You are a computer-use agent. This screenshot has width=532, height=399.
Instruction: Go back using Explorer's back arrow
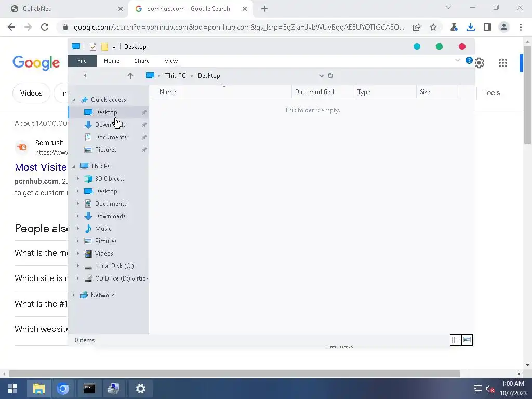click(85, 76)
